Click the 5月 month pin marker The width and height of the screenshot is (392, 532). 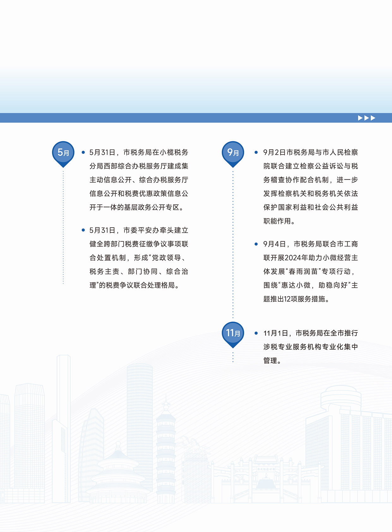click(x=63, y=153)
